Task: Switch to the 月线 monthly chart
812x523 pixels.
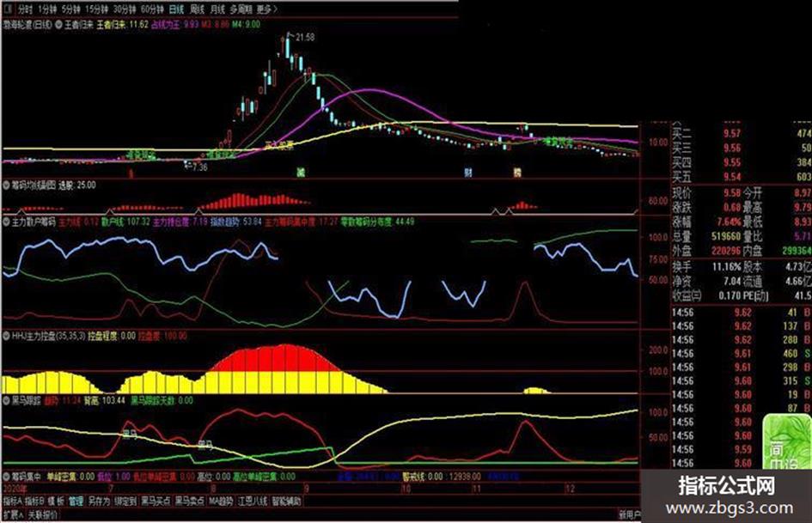Action: click(217, 9)
